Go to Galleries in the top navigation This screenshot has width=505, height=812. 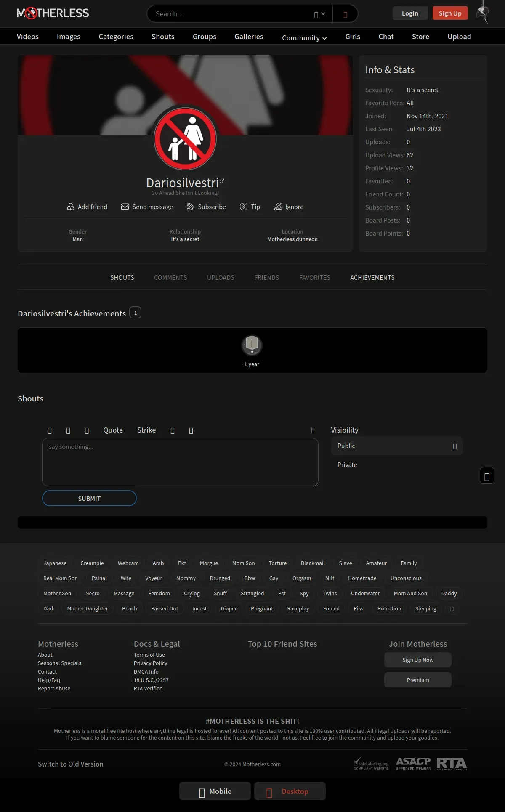click(249, 37)
